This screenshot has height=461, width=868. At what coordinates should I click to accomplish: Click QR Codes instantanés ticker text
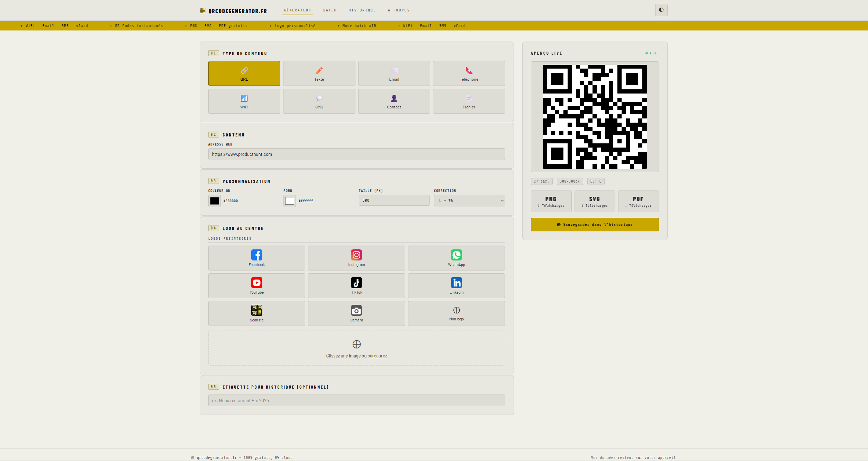point(137,26)
